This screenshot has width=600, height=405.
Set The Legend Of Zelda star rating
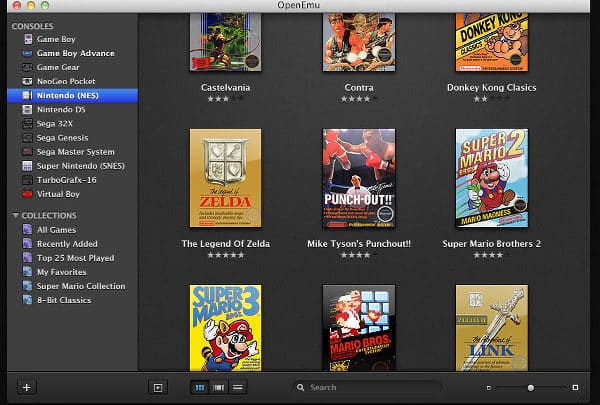pos(226,255)
